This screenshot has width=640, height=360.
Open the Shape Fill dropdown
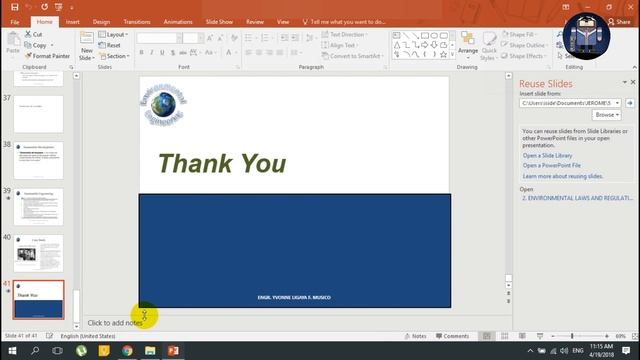[520, 34]
